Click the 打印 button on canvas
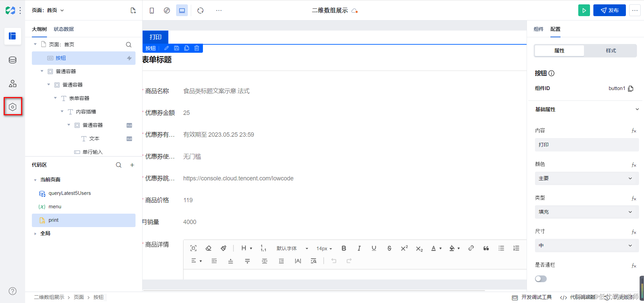644x303 pixels. coord(155,37)
